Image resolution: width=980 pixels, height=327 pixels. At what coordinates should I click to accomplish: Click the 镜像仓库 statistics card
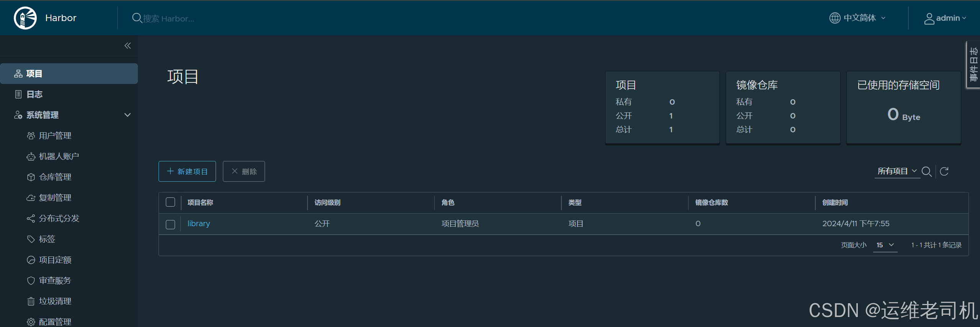[x=783, y=107]
